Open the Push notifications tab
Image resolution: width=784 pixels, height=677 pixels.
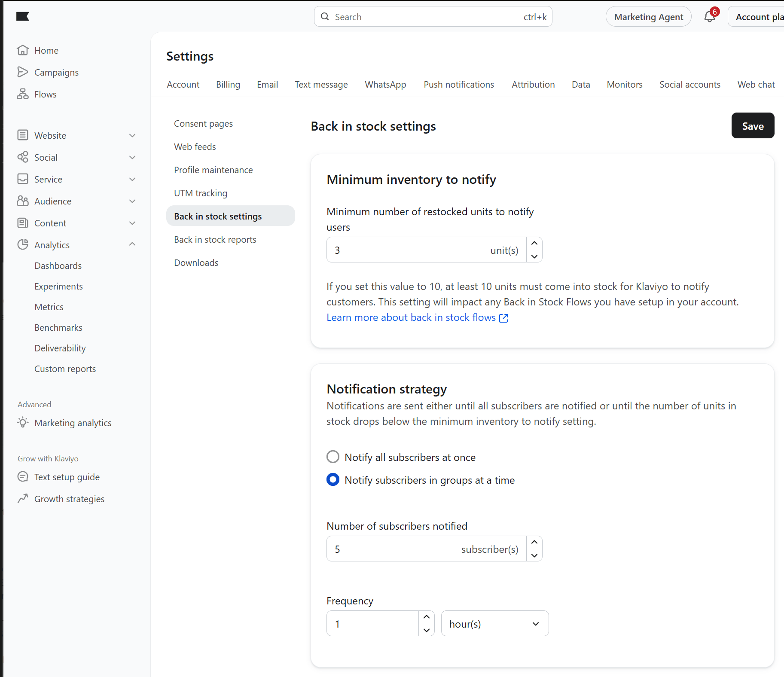(459, 85)
